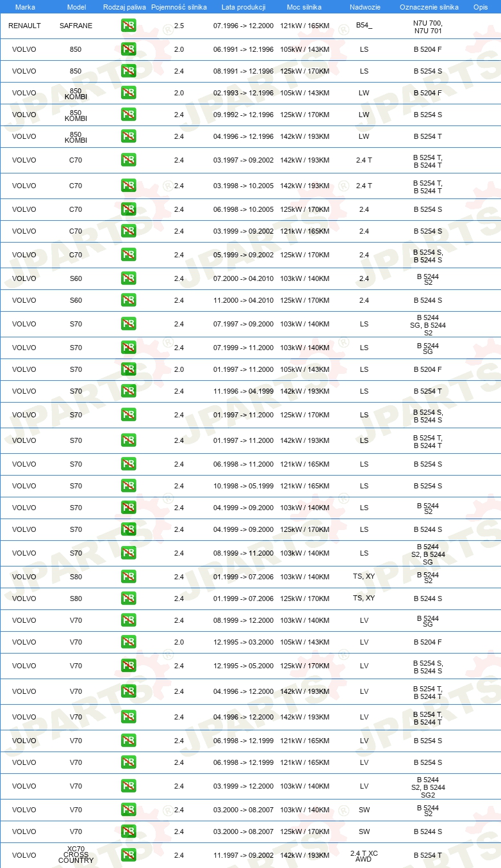This screenshot has height=868, width=501.
Task: Click the fuel icon for the S80 103kW row
Action: tap(128, 577)
